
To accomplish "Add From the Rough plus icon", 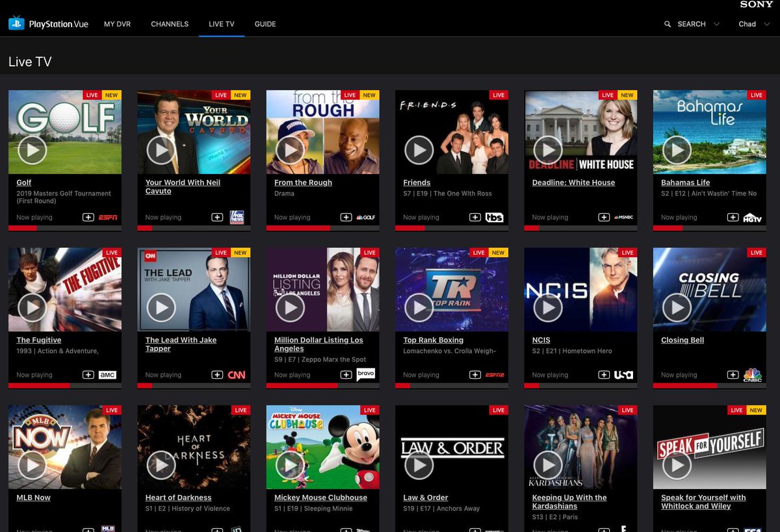I will pos(346,217).
